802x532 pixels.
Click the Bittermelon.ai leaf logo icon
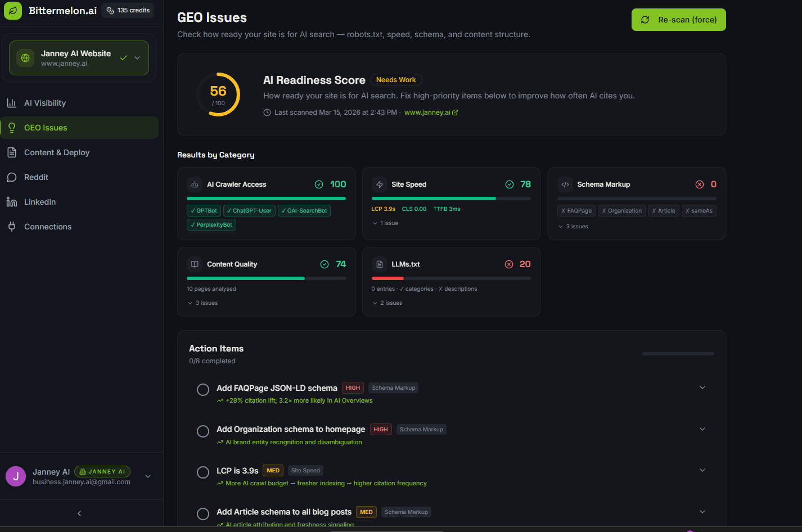(13, 11)
